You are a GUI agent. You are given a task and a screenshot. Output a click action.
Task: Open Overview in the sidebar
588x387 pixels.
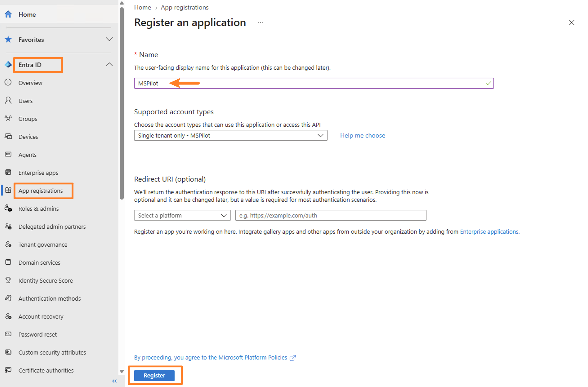[30, 83]
